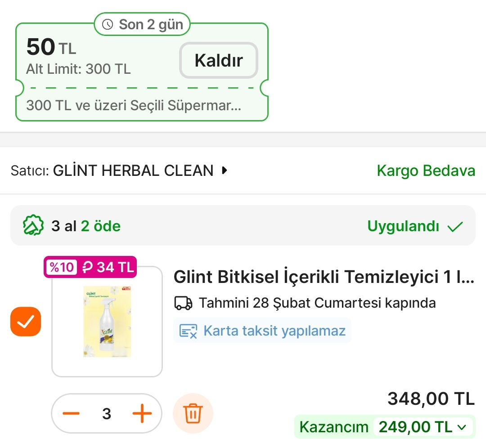Decrease quantity with the minus icon
This screenshot has width=486, height=448.
71,413
